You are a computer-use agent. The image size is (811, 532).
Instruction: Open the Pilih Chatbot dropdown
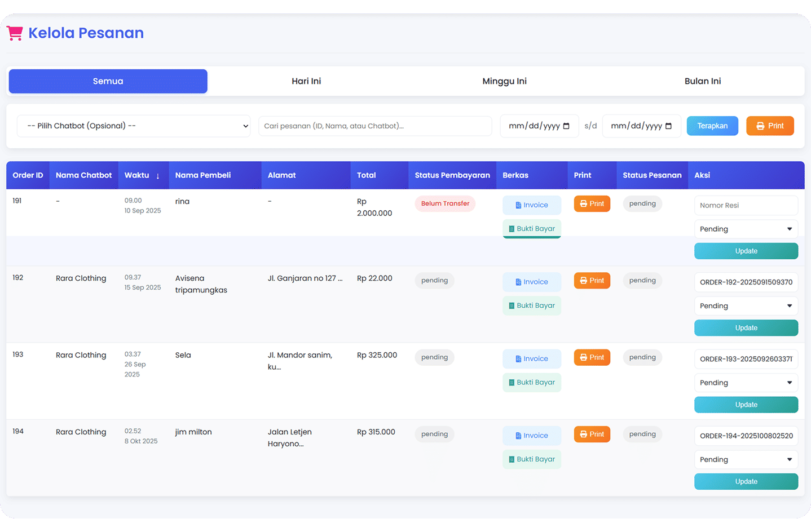point(134,126)
